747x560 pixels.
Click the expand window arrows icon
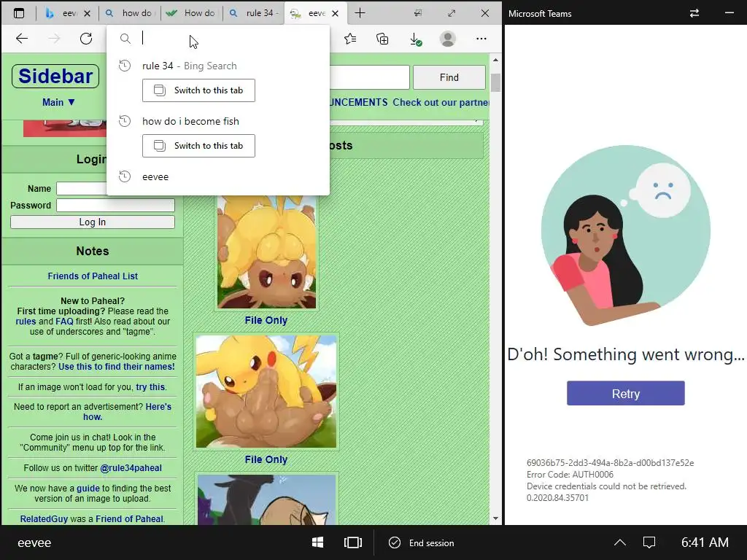click(452, 13)
